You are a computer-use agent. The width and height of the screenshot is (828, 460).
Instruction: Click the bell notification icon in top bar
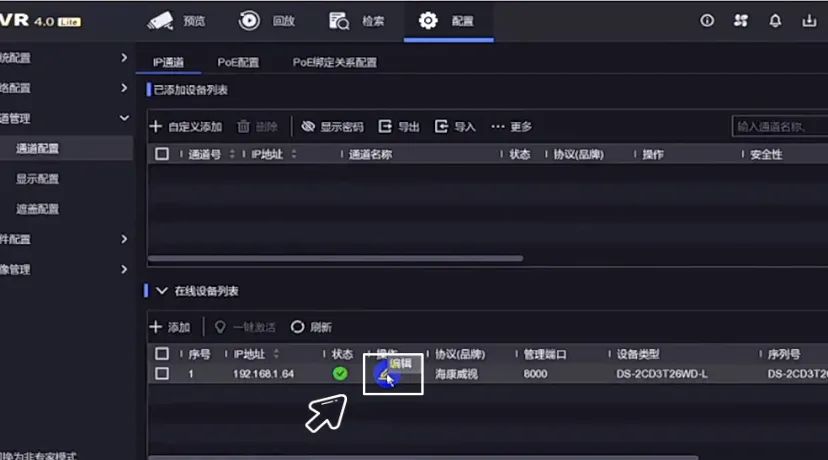coord(775,20)
